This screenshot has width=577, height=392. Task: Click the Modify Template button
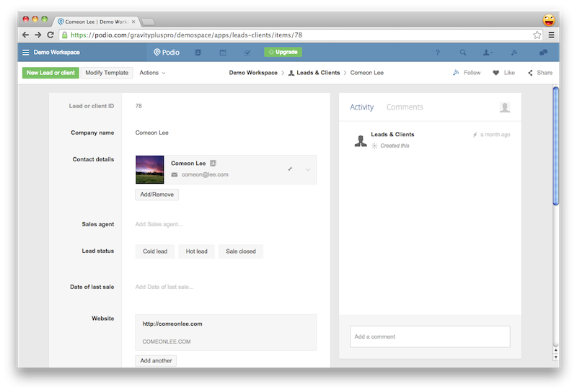pyautogui.click(x=107, y=73)
